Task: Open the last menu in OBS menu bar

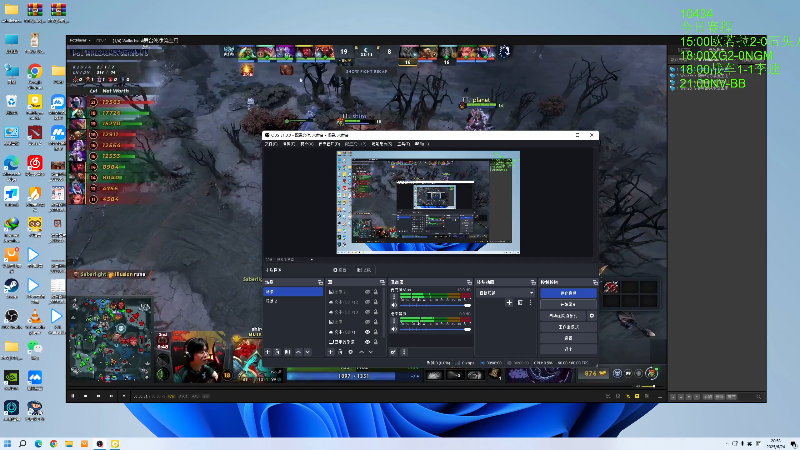Action: click(x=420, y=144)
